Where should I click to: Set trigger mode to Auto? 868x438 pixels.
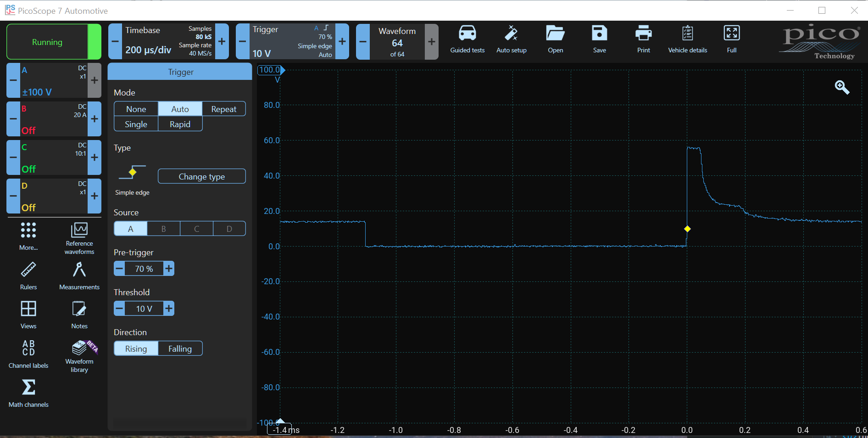(x=180, y=109)
